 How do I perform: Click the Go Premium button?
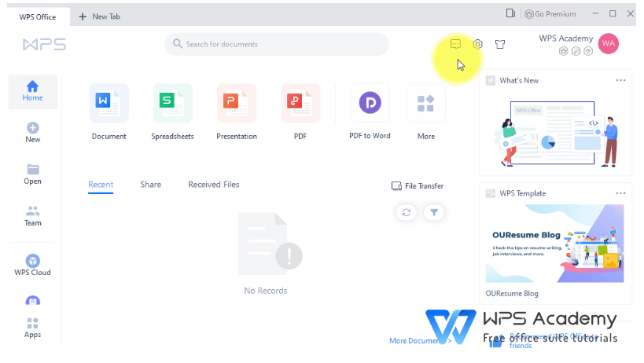click(x=550, y=14)
